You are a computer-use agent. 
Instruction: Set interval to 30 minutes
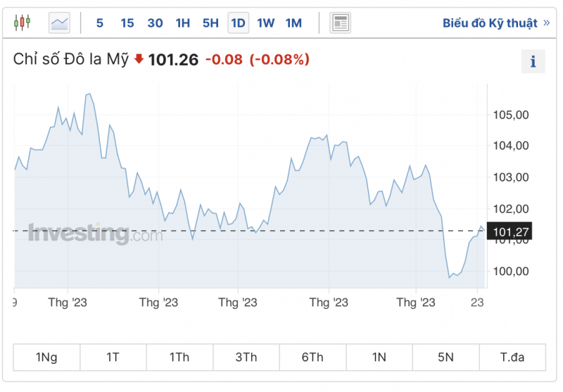[x=155, y=23]
